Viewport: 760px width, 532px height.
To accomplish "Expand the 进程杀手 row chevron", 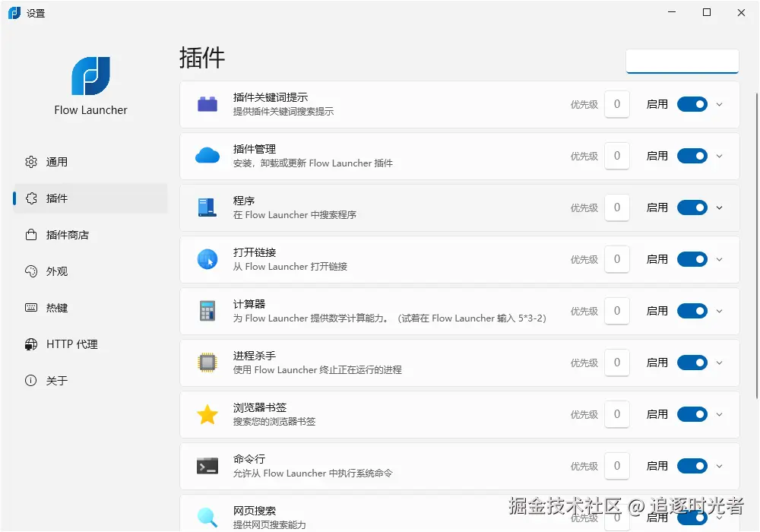I will coord(719,363).
